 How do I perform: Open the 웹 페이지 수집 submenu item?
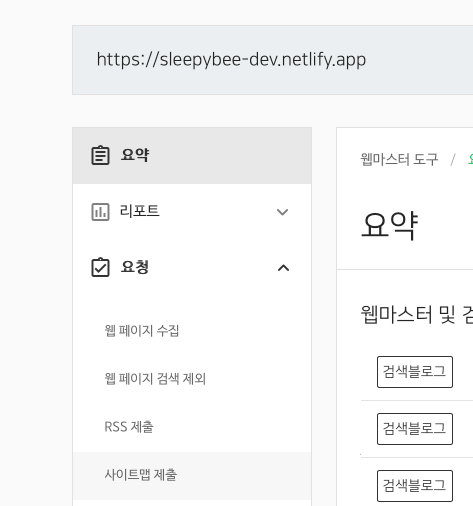click(142, 331)
